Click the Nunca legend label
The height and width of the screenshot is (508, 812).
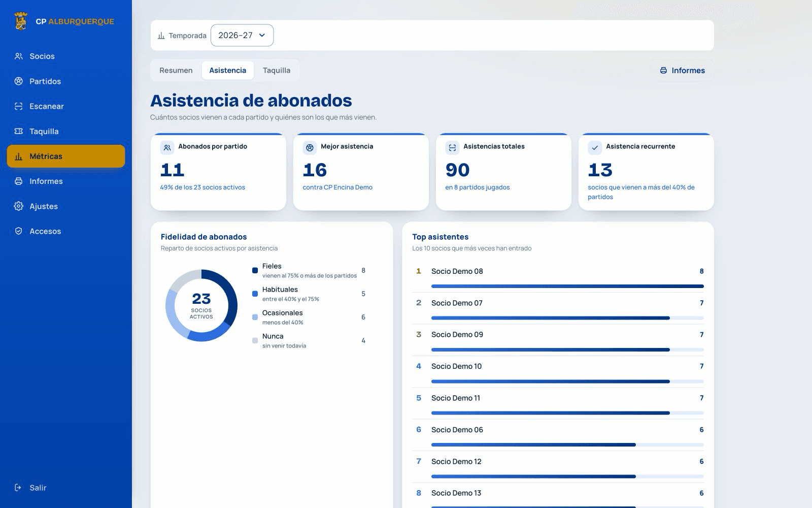[x=273, y=336]
